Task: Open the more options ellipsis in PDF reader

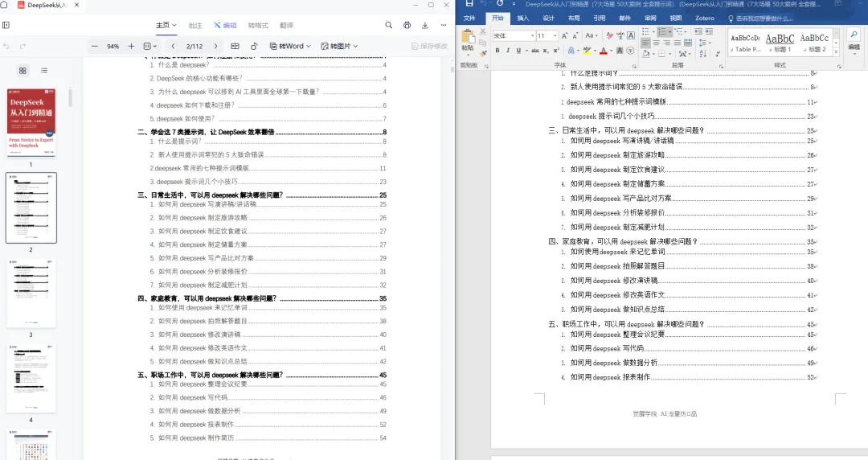Action: [444, 25]
